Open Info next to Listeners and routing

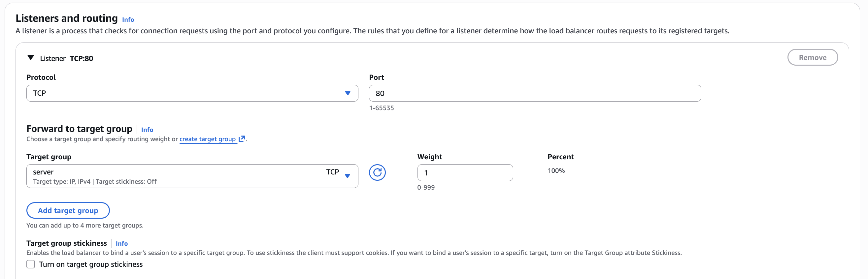point(128,19)
